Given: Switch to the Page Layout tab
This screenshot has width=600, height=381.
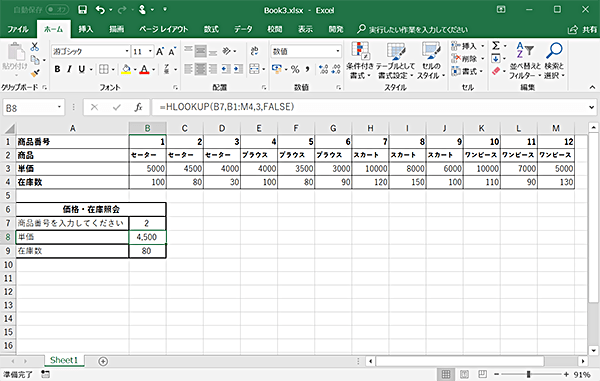Looking at the screenshot, I should pyautogui.click(x=163, y=29).
